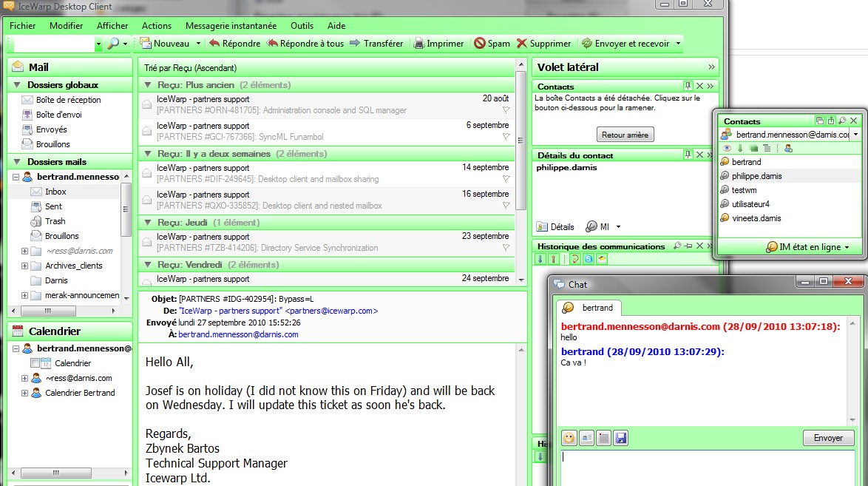Click the save conversation floppy icon

[x=621, y=438]
